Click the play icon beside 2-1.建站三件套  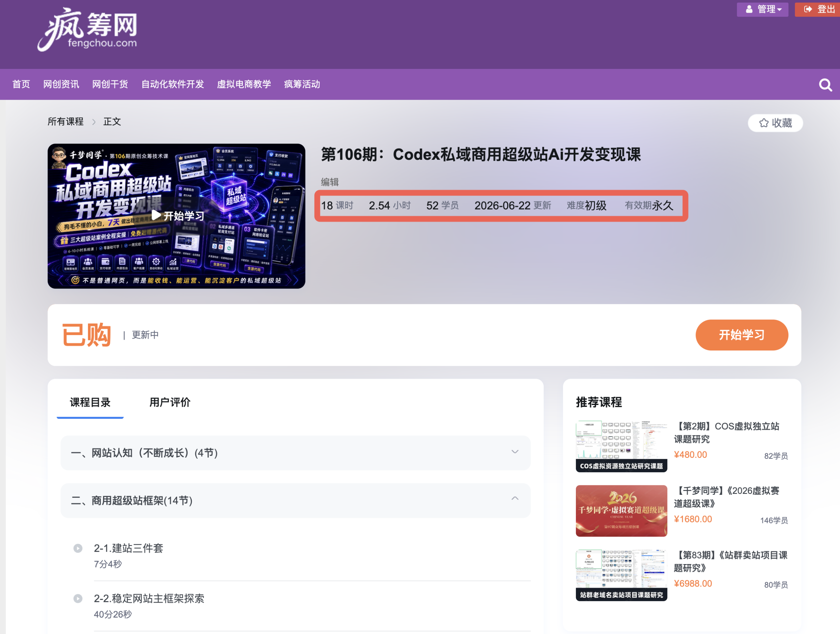78,548
